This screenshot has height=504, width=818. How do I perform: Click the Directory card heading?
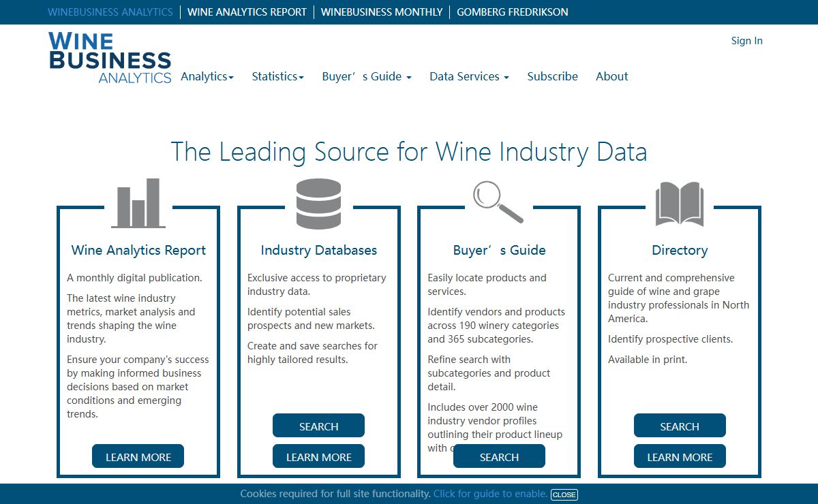680,250
